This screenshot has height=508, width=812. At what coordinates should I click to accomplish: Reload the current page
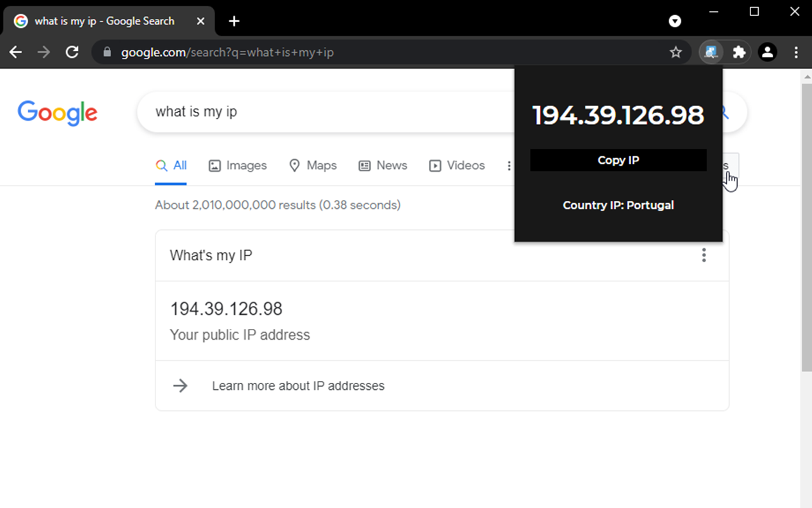pyautogui.click(x=72, y=51)
